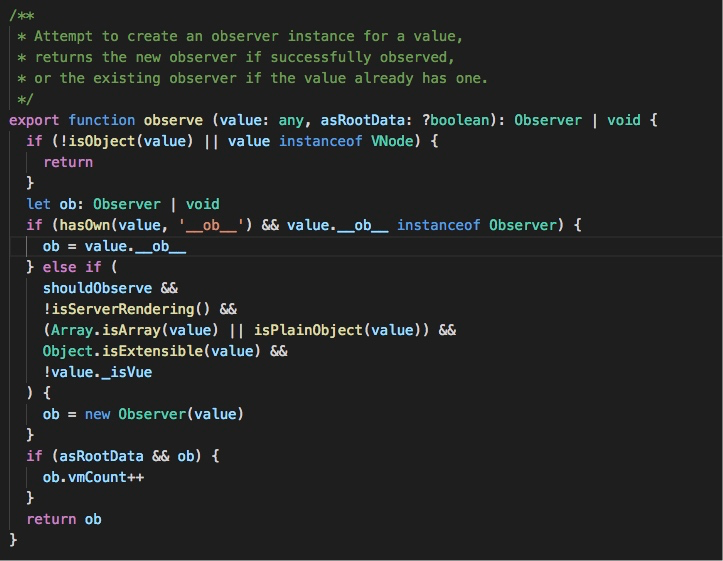Click 'VNode' in the instanceof check

pos(392,141)
